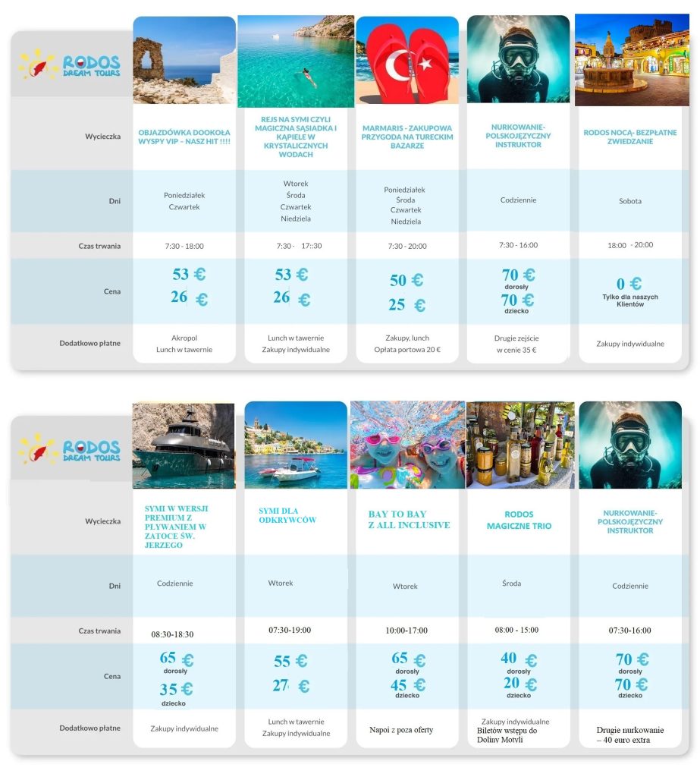
Task: Open the 'Bay to Bay z All Inclusive' title
Action: pos(409,520)
